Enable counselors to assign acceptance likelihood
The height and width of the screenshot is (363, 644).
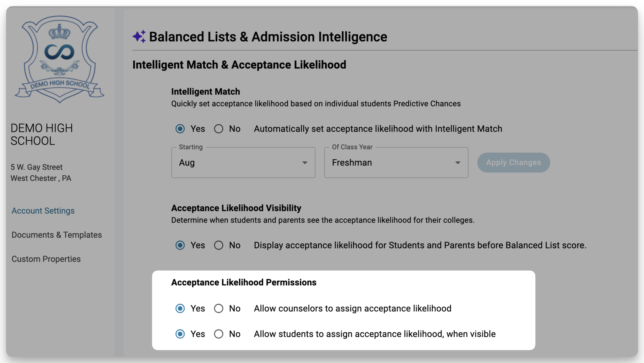(x=180, y=308)
